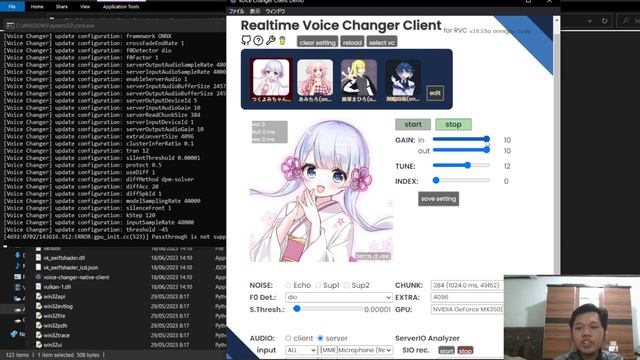Open the Home tab in File Explorer
This screenshot has height=360, width=640.
37,7
